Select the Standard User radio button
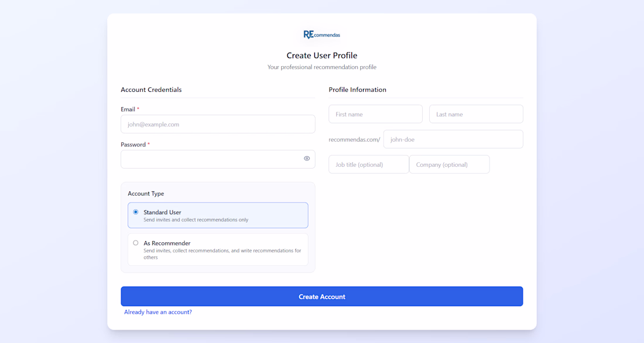 pos(136,212)
